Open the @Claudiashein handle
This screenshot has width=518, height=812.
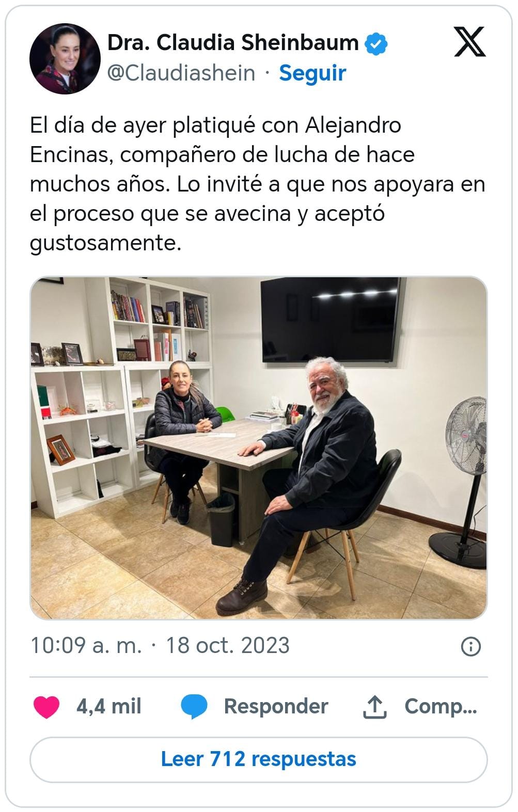click(x=181, y=73)
